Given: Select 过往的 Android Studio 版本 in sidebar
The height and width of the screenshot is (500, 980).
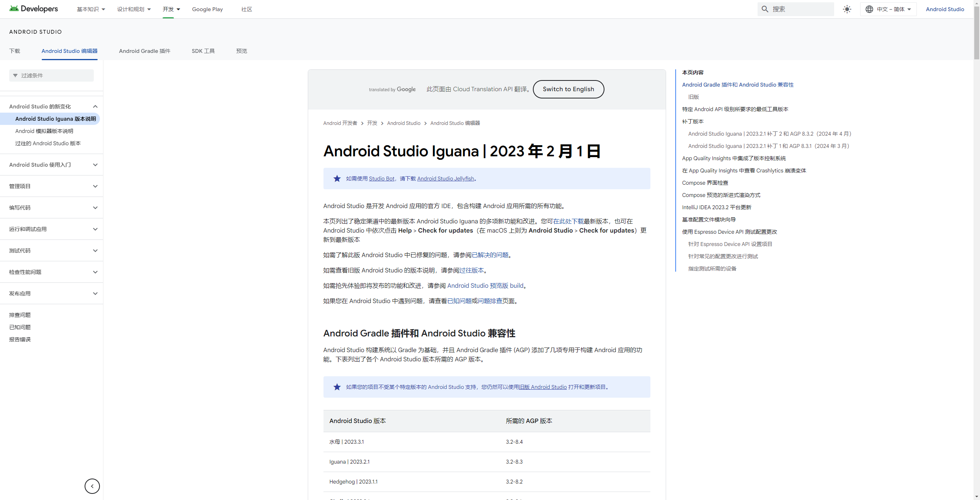Looking at the screenshot, I should [x=48, y=143].
